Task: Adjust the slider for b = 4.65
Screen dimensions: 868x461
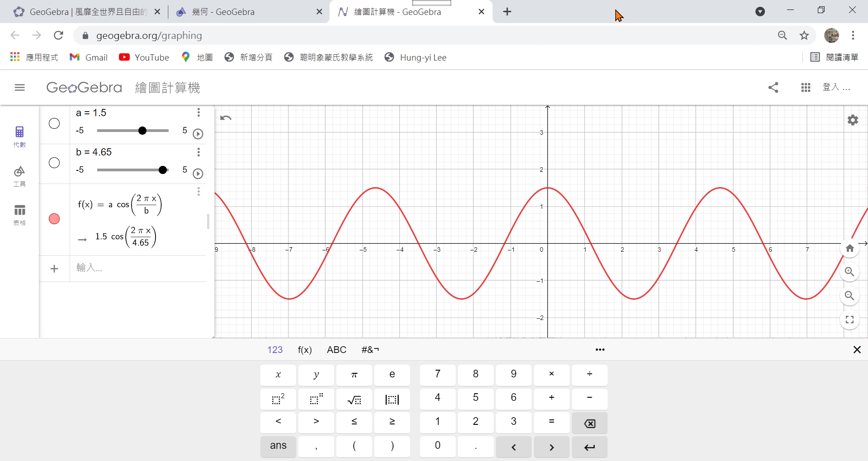Action: [163, 170]
